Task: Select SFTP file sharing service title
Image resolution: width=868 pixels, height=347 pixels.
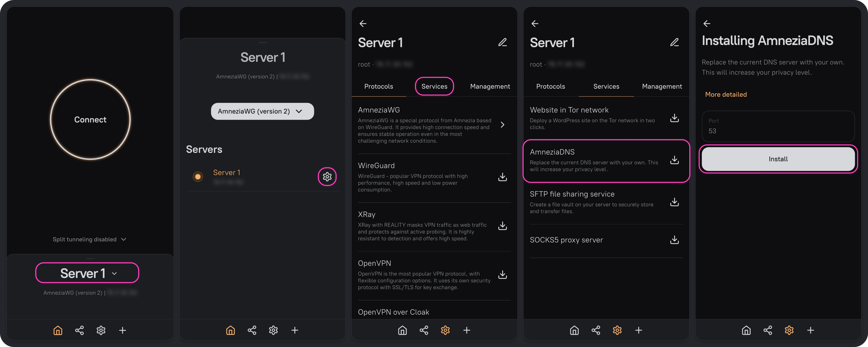Action: 572,194
